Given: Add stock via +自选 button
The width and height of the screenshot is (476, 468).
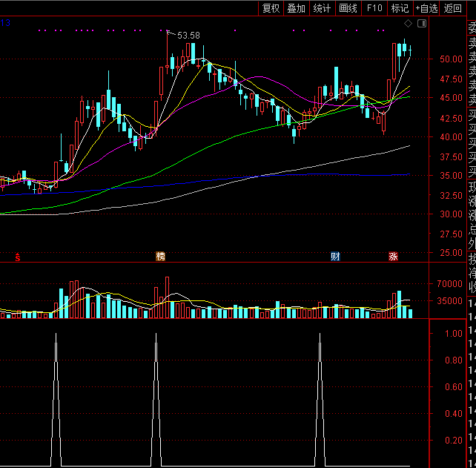Looking at the screenshot, I should coord(426,8).
